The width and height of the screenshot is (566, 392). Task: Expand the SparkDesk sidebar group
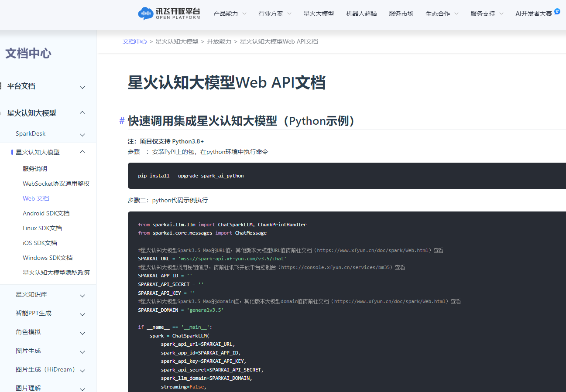pyautogui.click(x=82, y=134)
